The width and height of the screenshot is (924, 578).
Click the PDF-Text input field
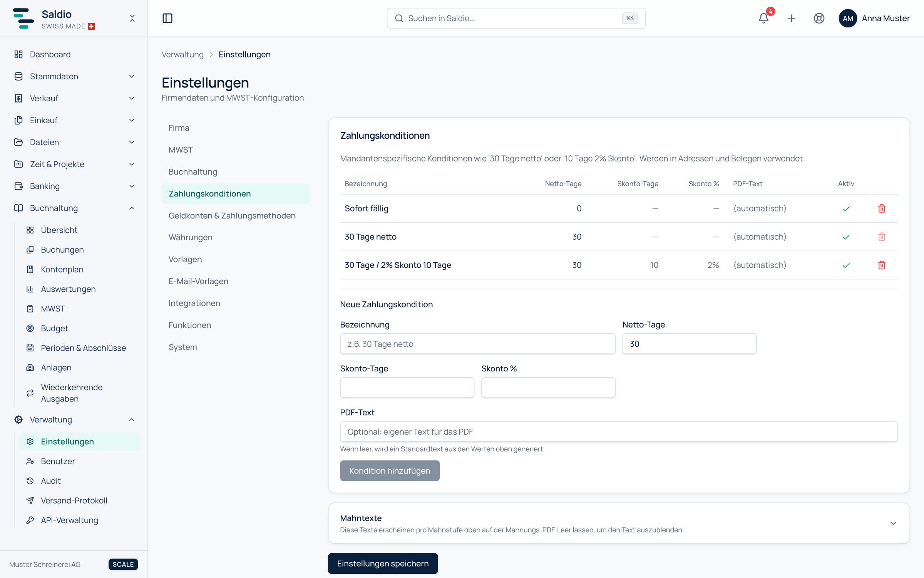(619, 432)
